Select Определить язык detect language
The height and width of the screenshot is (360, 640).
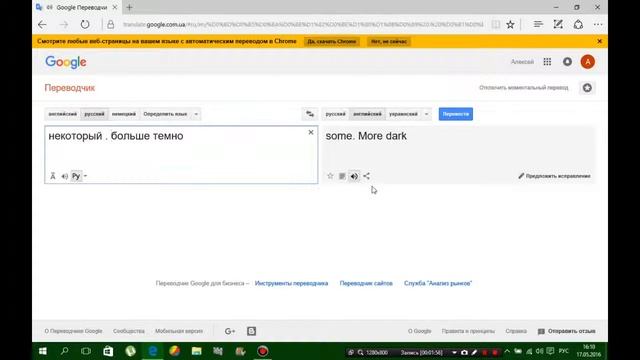click(165, 114)
